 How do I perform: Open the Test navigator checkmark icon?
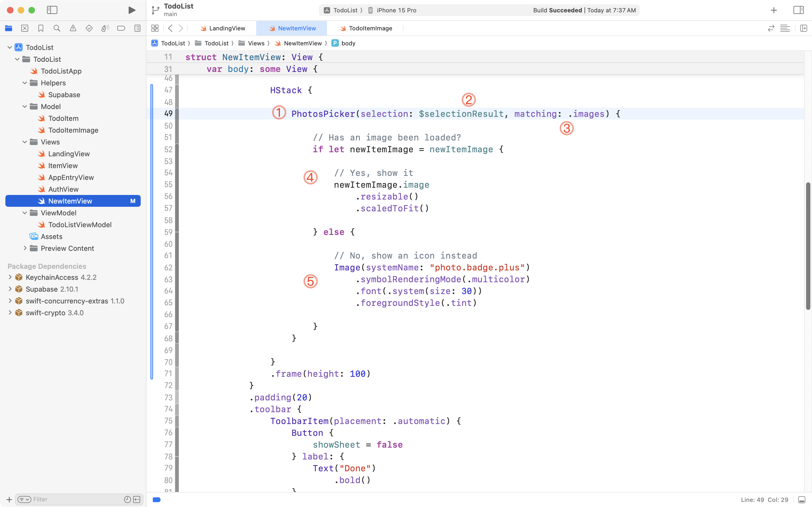(89, 28)
